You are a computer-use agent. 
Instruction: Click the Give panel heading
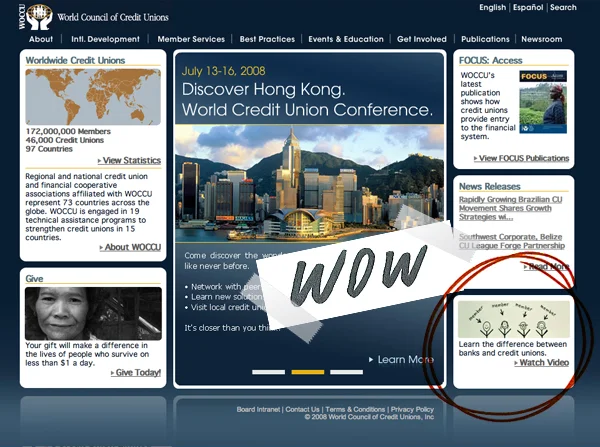pos(34,279)
